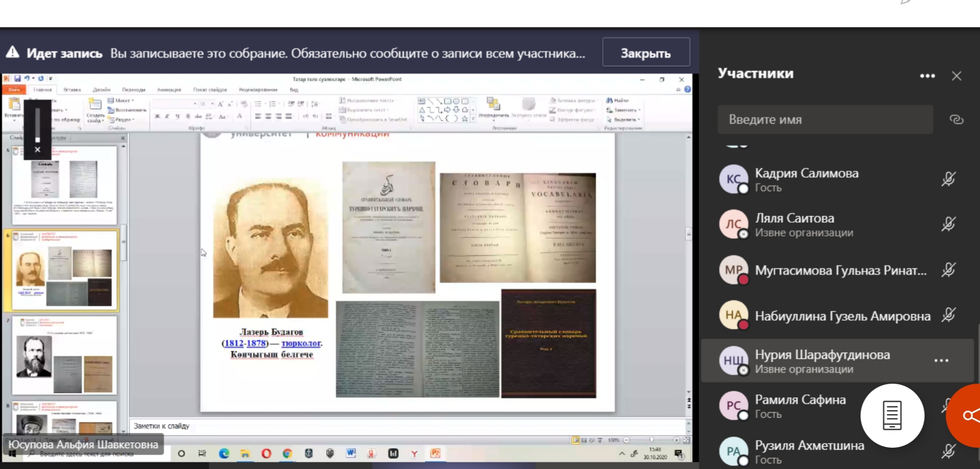Tap the white round document button
980x469 pixels.
[x=892, y=415]
